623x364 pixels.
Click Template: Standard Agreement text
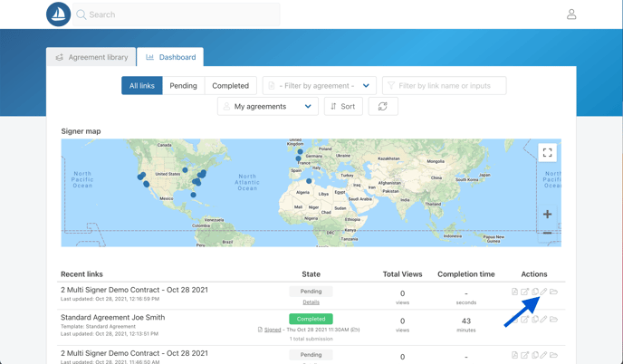pyautogui.click(x=98, y=326)
